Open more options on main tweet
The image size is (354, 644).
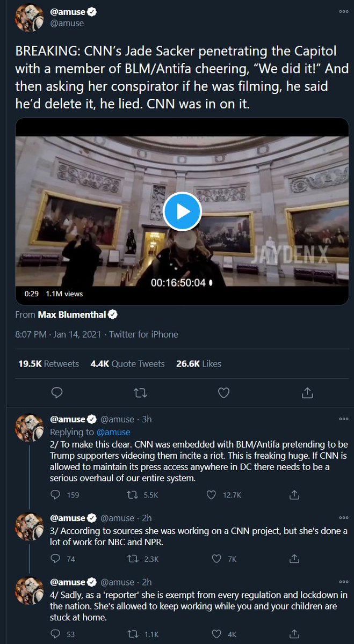coord(343,11)
